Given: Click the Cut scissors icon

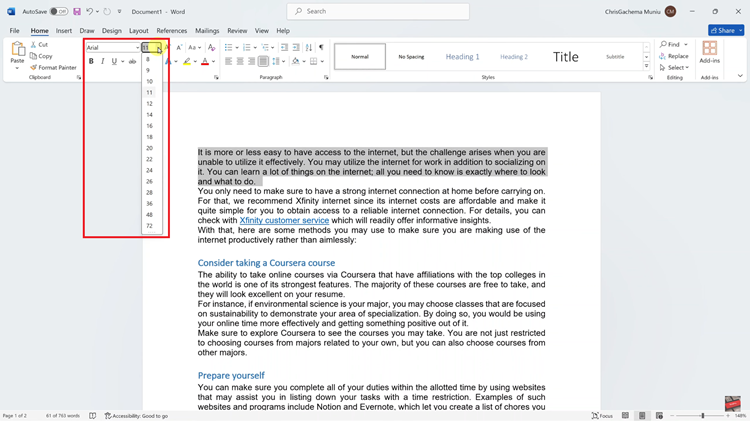Looking at the screenshot, I should coord(33,44).
